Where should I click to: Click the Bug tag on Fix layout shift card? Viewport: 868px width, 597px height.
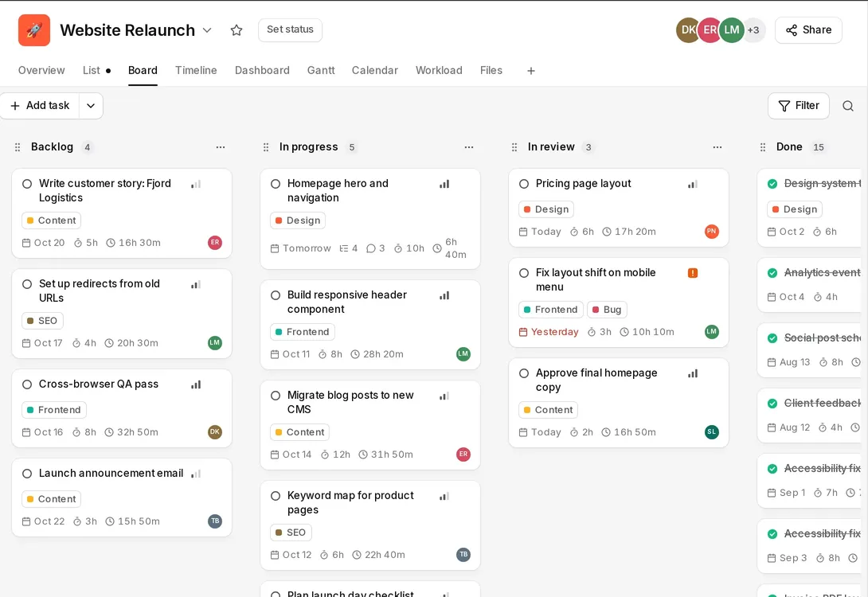pos(608,310)
